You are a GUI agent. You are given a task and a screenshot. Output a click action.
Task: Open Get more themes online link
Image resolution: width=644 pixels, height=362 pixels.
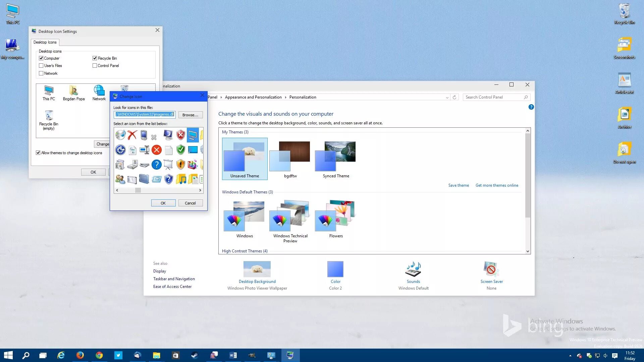pos(497,185)
